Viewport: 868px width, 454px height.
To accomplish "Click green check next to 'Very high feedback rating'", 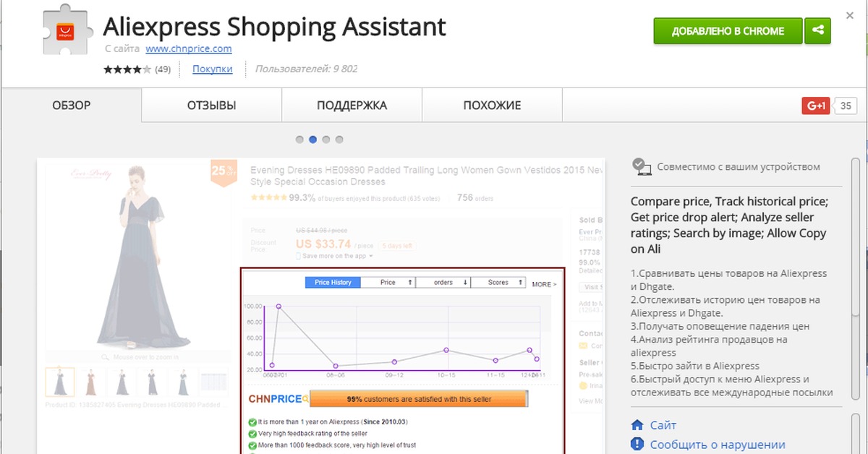I will [x=252, y=433].
